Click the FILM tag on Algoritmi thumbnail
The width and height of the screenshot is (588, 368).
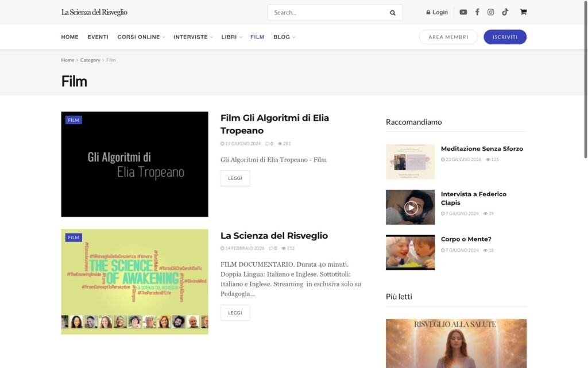(73, 120)
